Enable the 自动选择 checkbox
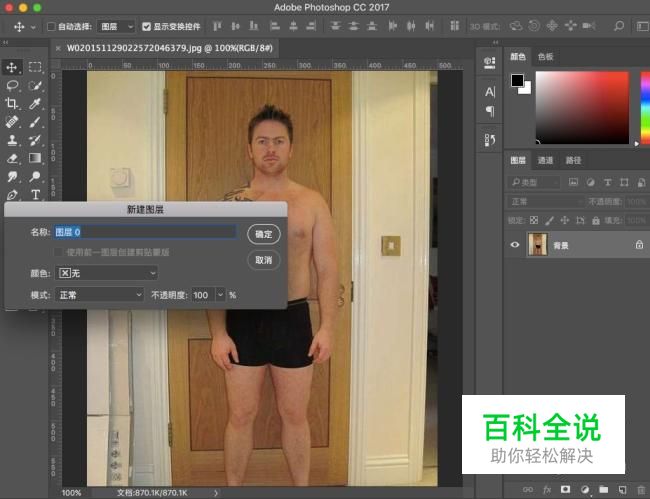 click(52, 26)
